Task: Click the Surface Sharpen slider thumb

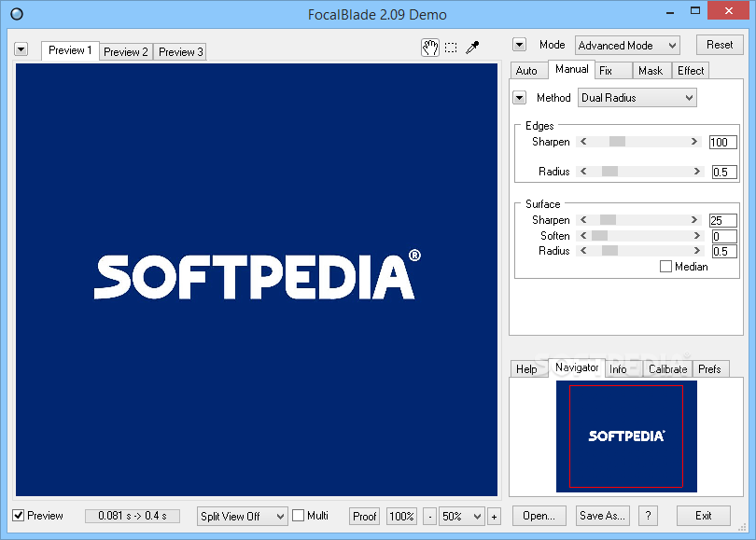Action: pyautogui.click(x=608, y=220)
